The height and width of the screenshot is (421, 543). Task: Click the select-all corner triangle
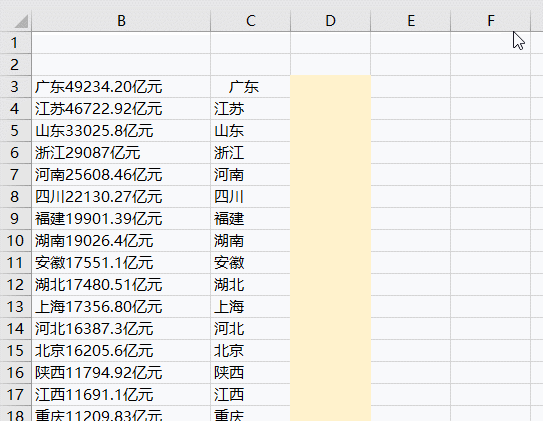click(21, 21)
